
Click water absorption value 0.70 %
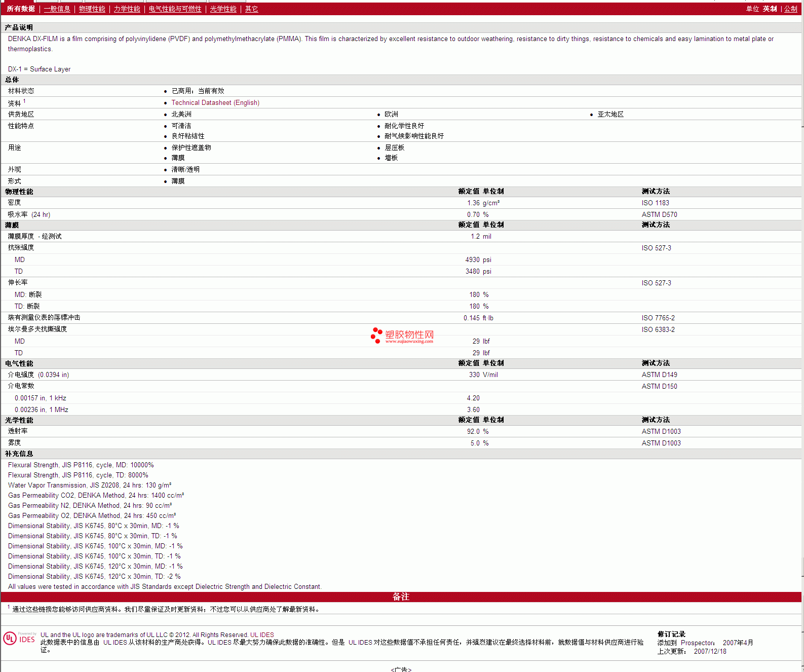click(478, 214)
